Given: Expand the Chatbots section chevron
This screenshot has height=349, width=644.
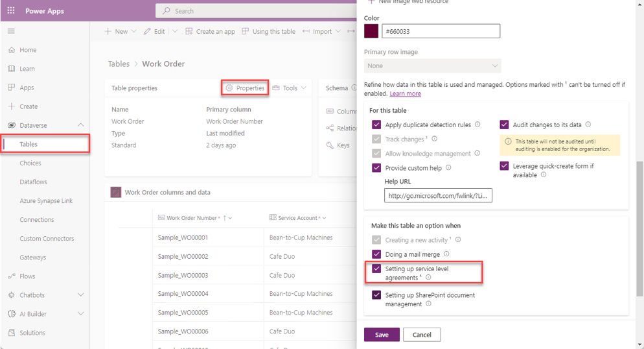Looking at the screenshot, I should pyautogui.click(x=80, y=295).
